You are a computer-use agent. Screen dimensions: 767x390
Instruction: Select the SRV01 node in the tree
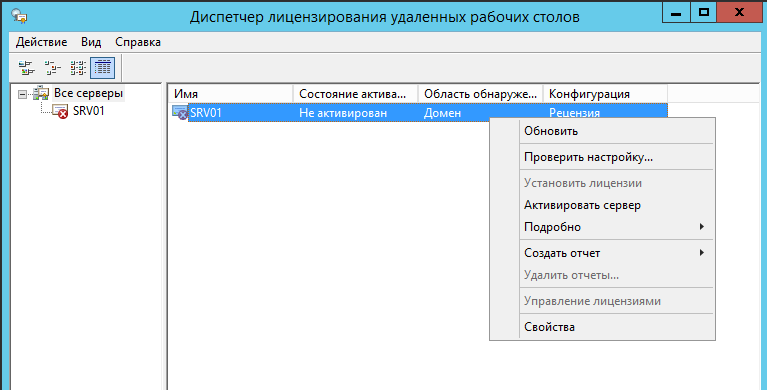click(x=89, y=111)
